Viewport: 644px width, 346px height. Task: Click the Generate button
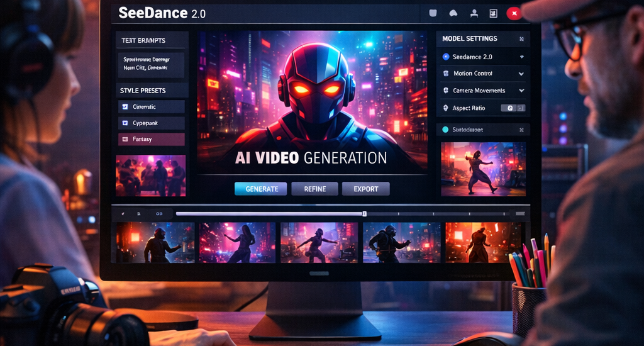(x=261, y=189)
